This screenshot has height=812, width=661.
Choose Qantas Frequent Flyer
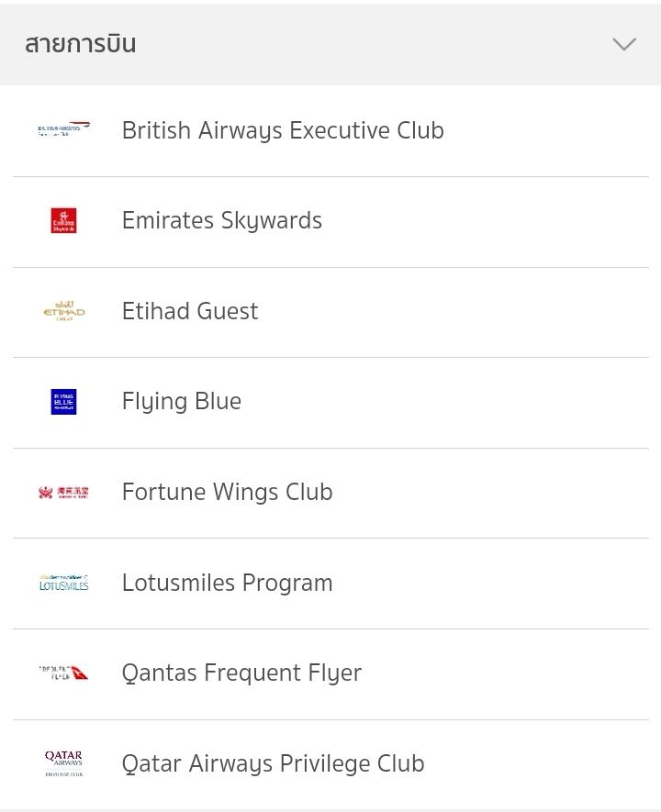point(330,674)
